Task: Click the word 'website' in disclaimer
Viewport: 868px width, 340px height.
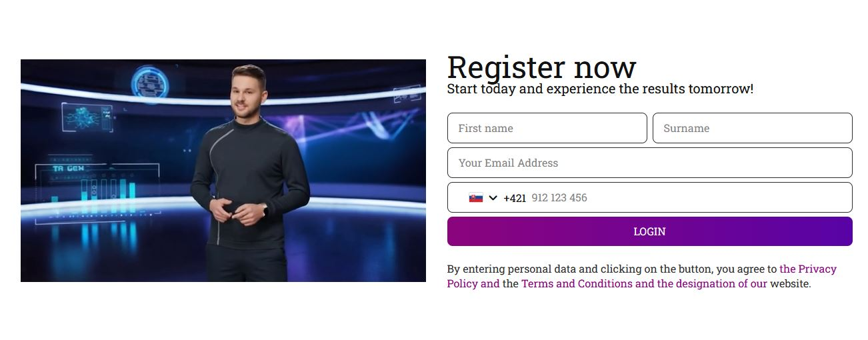Action: coord(789,284)
